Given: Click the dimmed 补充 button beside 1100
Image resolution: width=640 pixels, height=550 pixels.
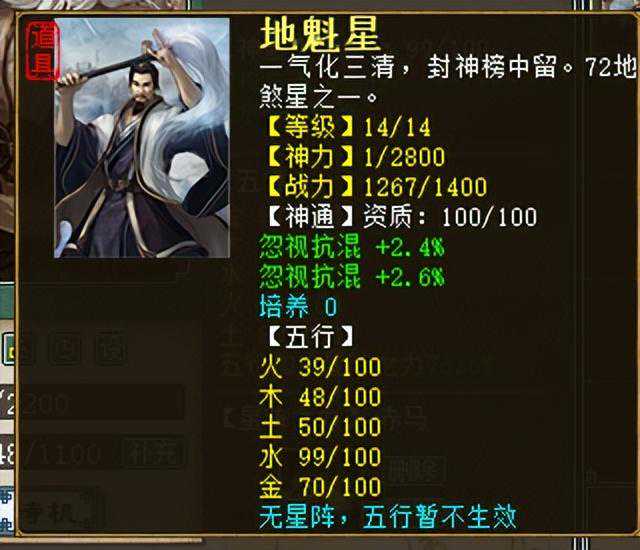Looking at the screenshot, I should pyautogui.click(x=151, y=452).
